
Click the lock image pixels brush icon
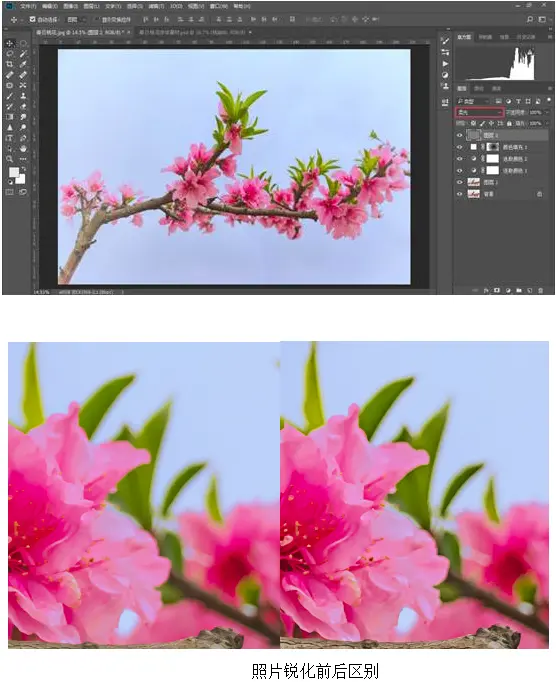click(x=482, y=124)
